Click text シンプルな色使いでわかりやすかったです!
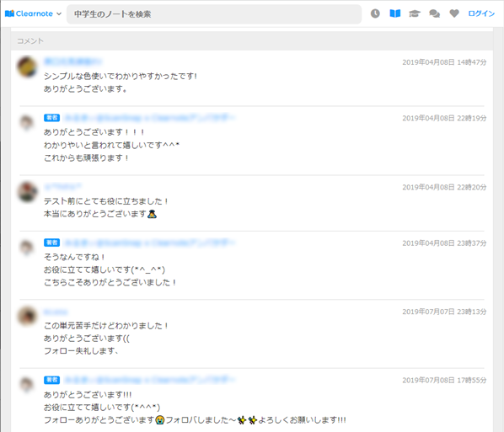The image size is (504, 432). tap(121, 76)
